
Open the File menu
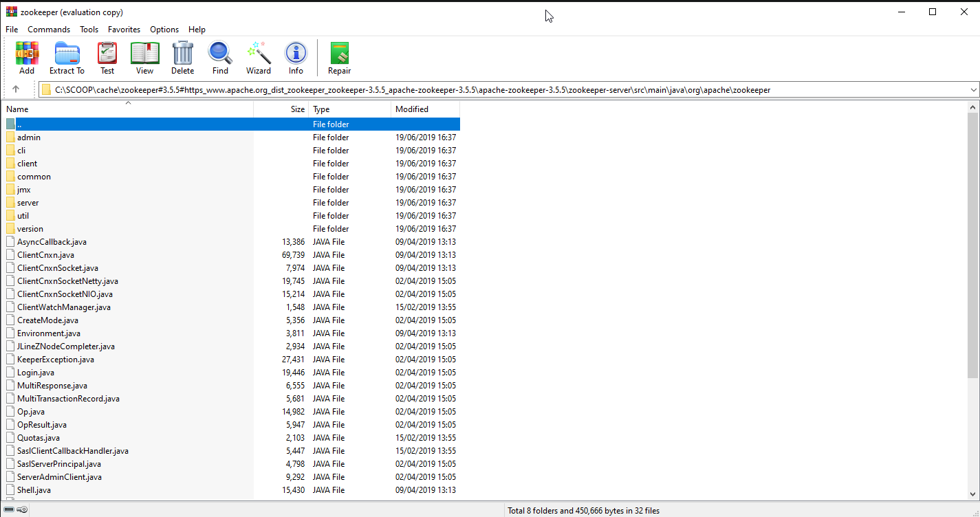pyautogui.click(x=11, y=29)
